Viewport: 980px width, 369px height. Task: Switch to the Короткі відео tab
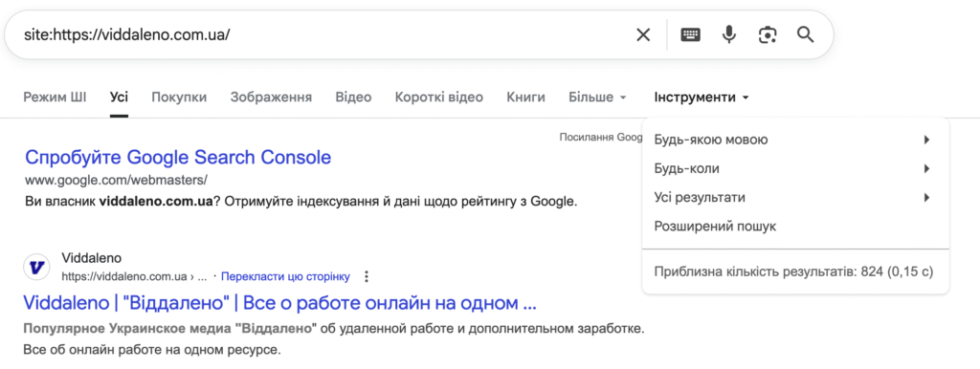(x=438, y=98)
